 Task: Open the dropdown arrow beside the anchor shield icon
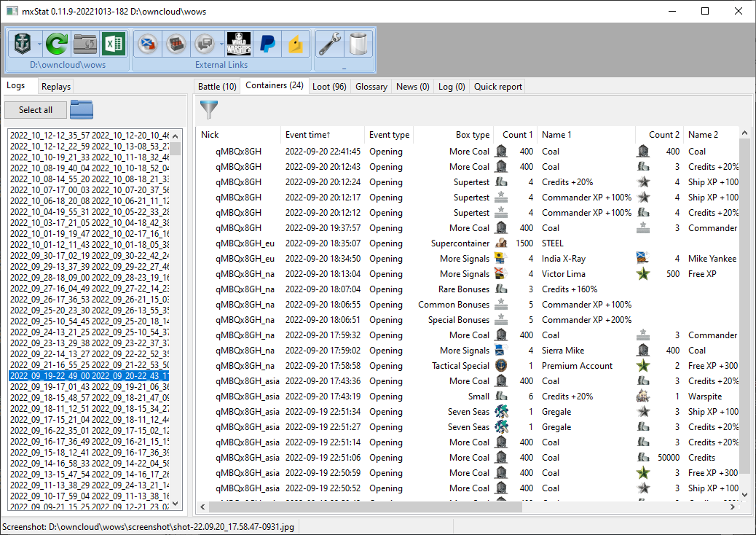pyautogui.click(x=39, y=44)
